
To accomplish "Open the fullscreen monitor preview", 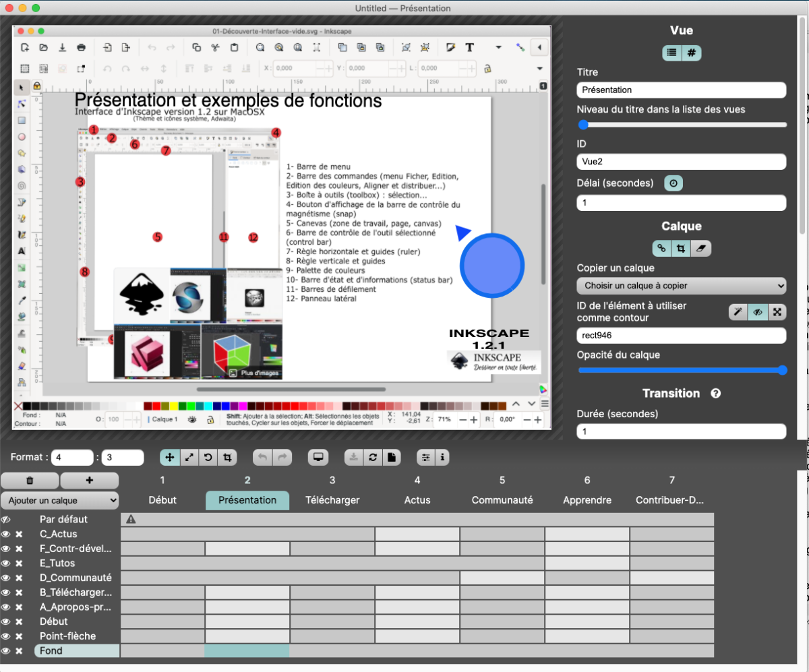I will click(318, 458).
